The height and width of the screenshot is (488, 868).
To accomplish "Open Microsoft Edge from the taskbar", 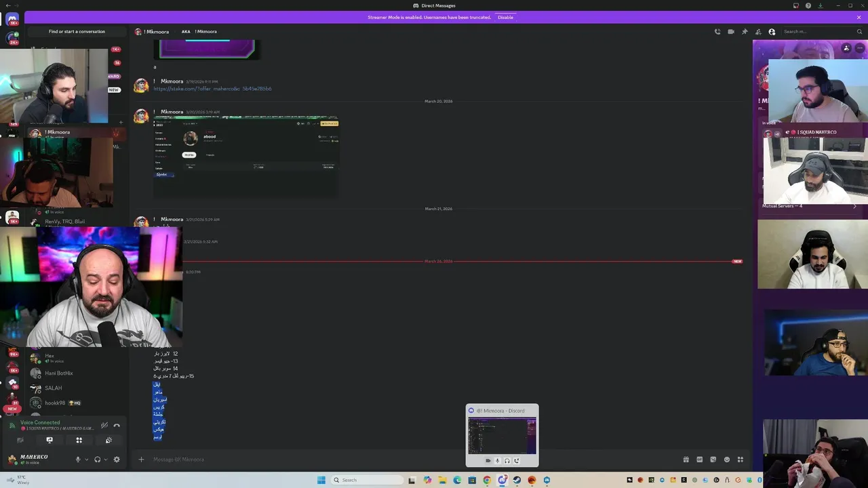I will point(457,480).
